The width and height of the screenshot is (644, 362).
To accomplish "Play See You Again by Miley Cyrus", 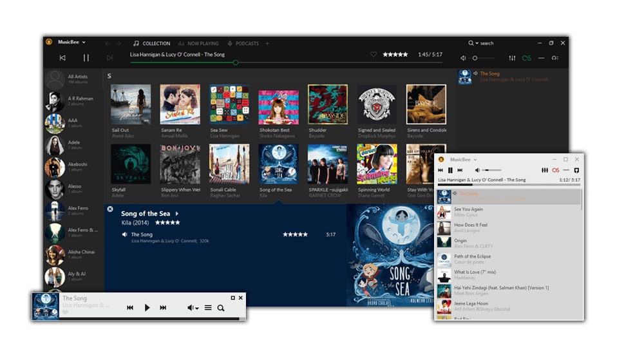I will [x=509, y=212].
